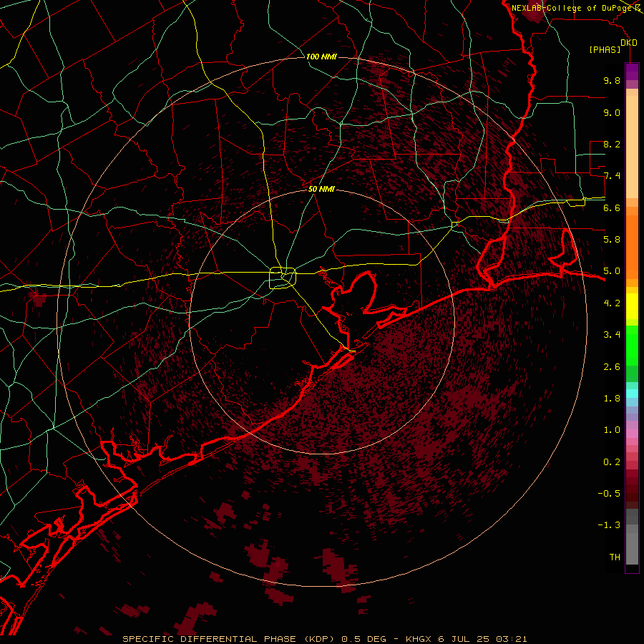
Task: Click the 7.4 scale value
Action: [x=612, y=176]
